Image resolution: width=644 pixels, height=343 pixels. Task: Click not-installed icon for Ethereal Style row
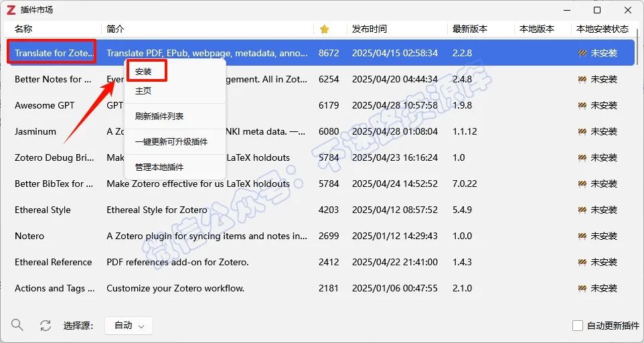tap(582, 210)
